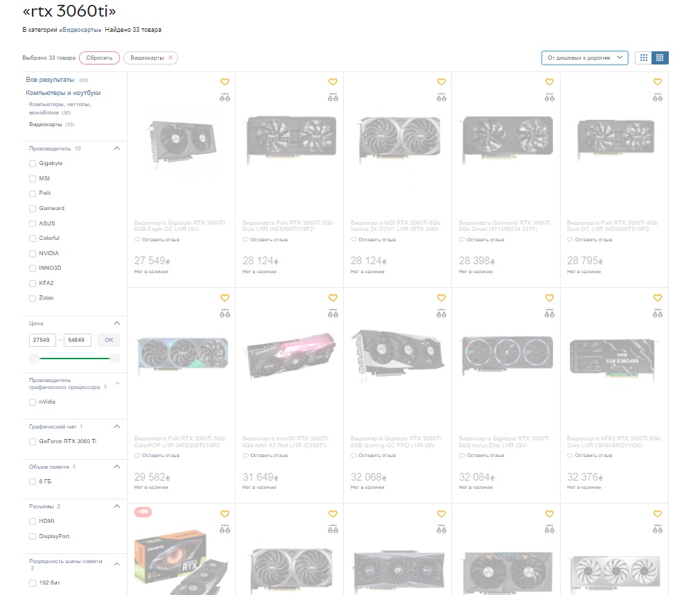Open the sort order dropdown

click(x=584, y=58)
